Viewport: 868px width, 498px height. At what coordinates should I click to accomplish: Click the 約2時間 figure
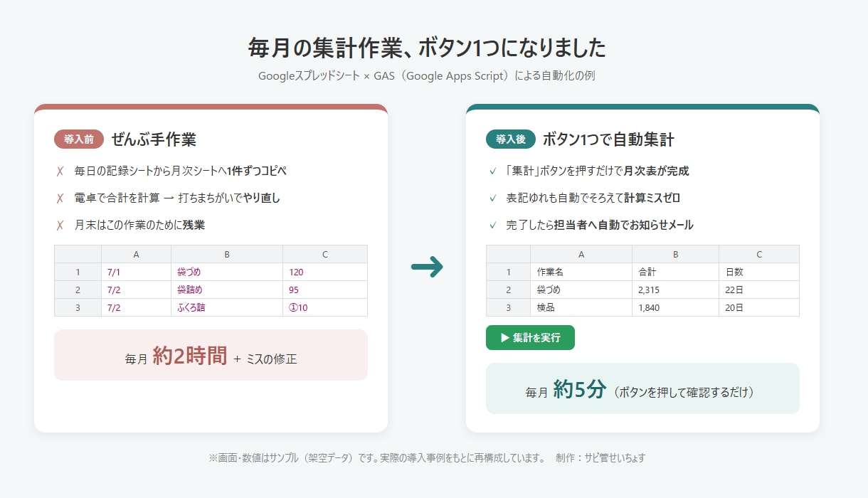coord(190,356)
